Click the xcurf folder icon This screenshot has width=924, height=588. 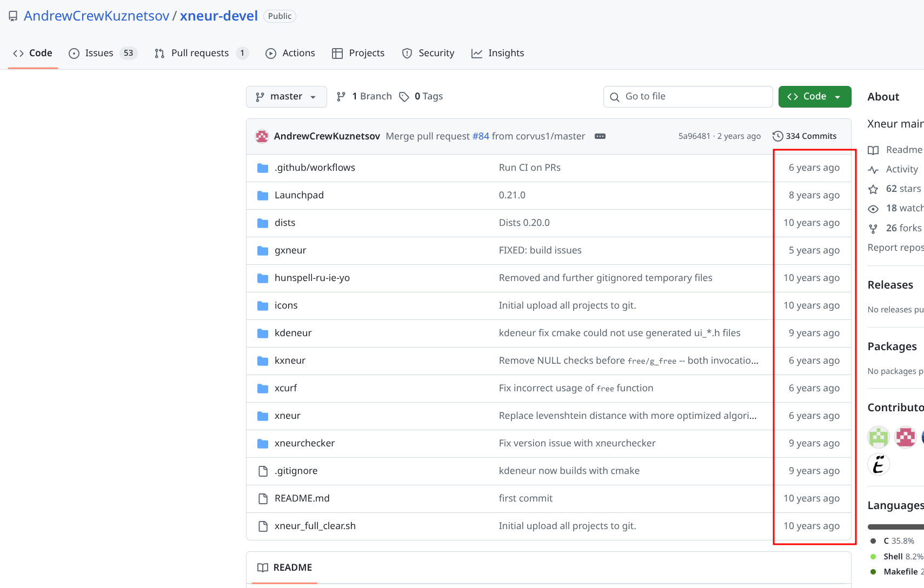tap(263, 389)
